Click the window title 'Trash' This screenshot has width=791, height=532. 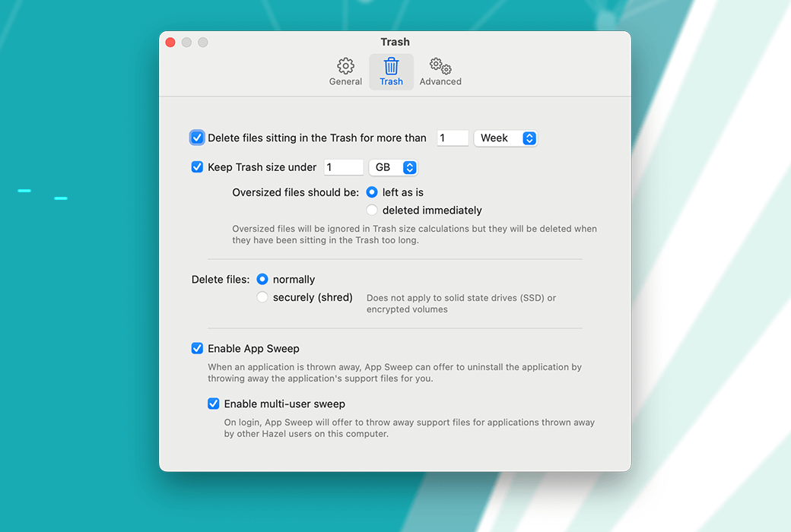tap(395, 42)
